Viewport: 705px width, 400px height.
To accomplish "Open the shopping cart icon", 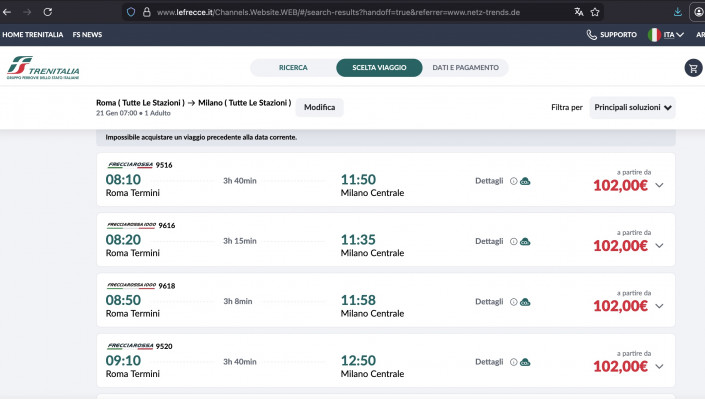I will pyautogui.click(x=692, y=68).
